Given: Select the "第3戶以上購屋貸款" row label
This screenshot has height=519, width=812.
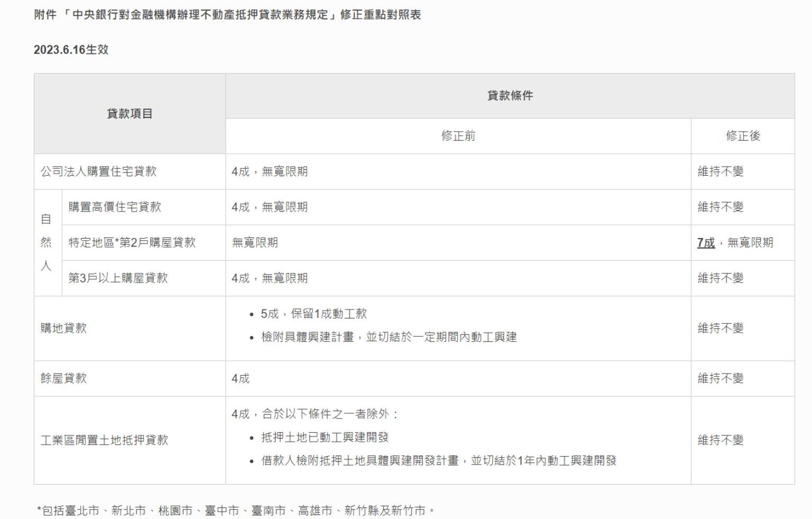Looking at the screenshot, I should (x=118, y=278).
